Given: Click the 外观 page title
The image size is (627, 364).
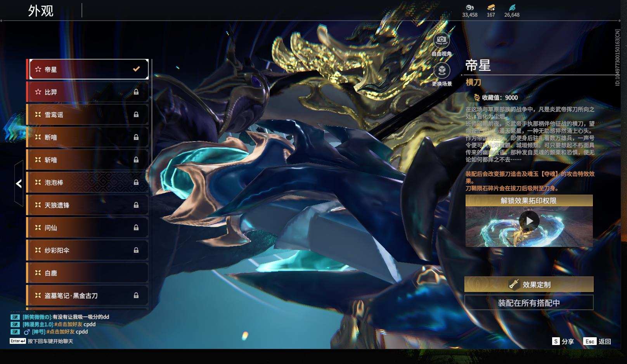Looking at the screenshot, I should (x=41, y=10).
